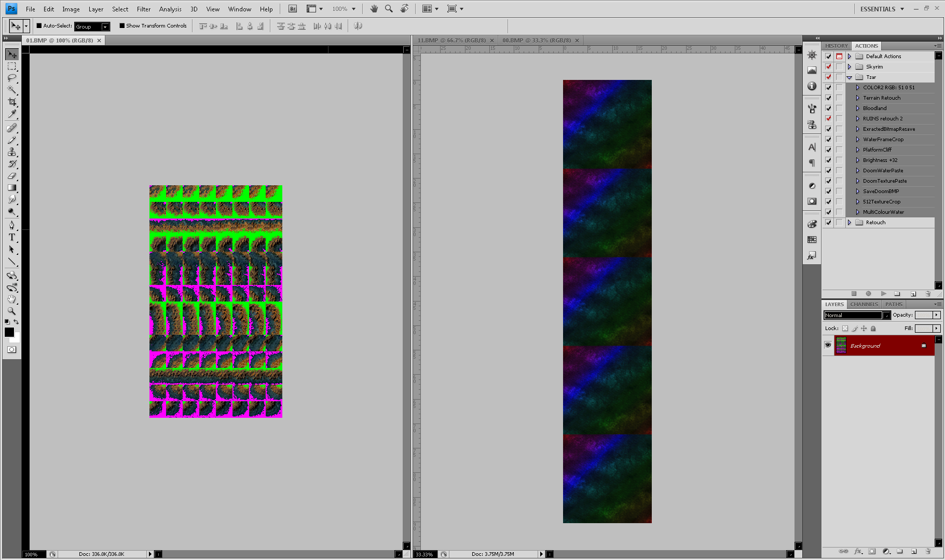Switch to the CHANNELS tab
Image resolution: width=945 pixels, height=560 pixels.
(x=864, y=304)
